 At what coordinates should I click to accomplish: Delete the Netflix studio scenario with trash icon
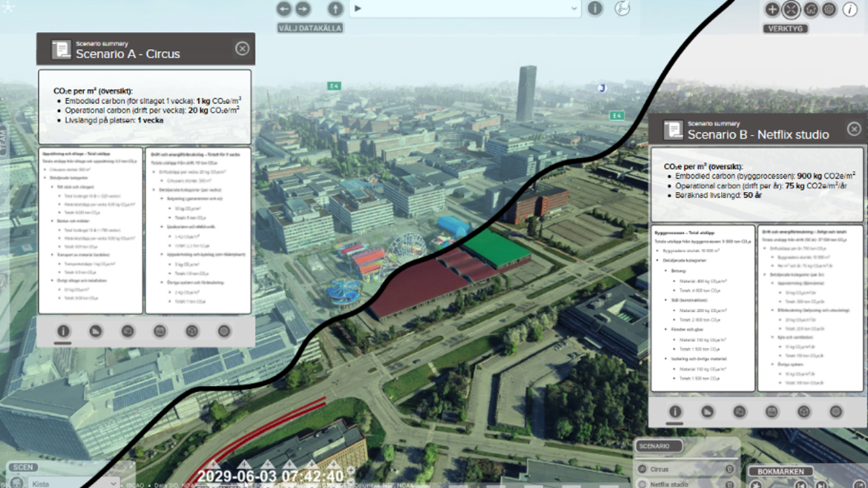(730, 484)
